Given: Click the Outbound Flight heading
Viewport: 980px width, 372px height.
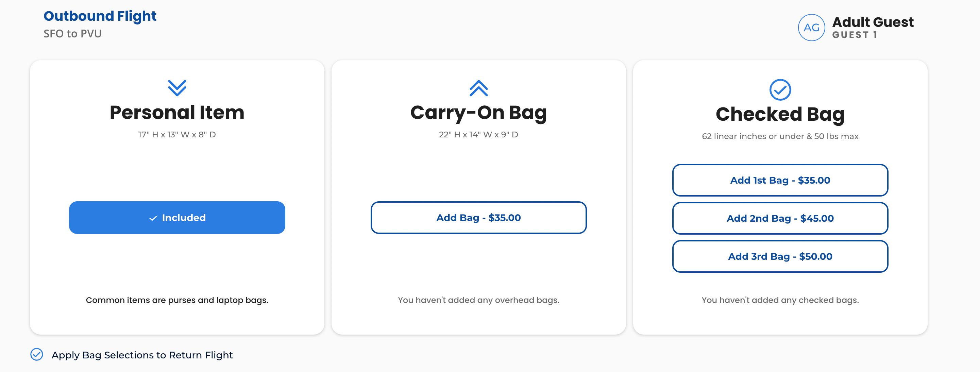Looking at the screenshot, I should [100, 16].
